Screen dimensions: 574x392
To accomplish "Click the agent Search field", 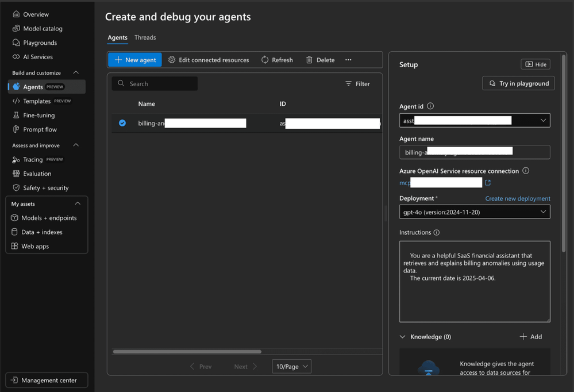I will pos(155,83).
